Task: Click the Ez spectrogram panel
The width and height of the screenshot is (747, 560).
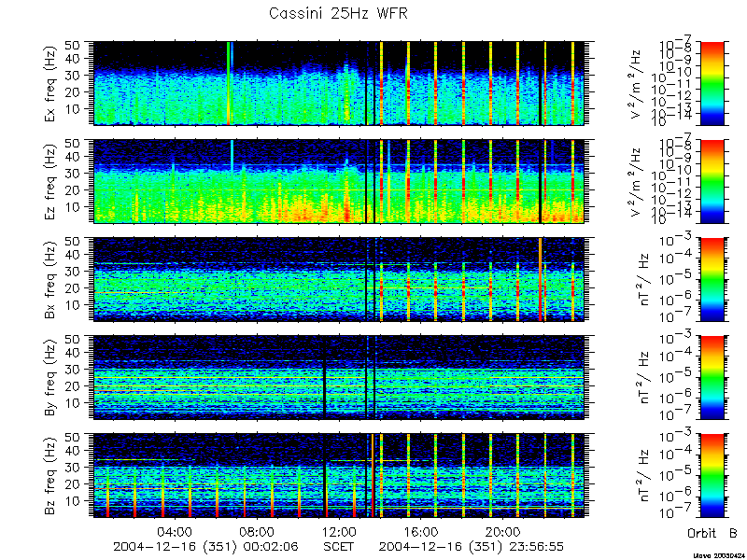Action: pyautogui.click(x=339, y=181)
